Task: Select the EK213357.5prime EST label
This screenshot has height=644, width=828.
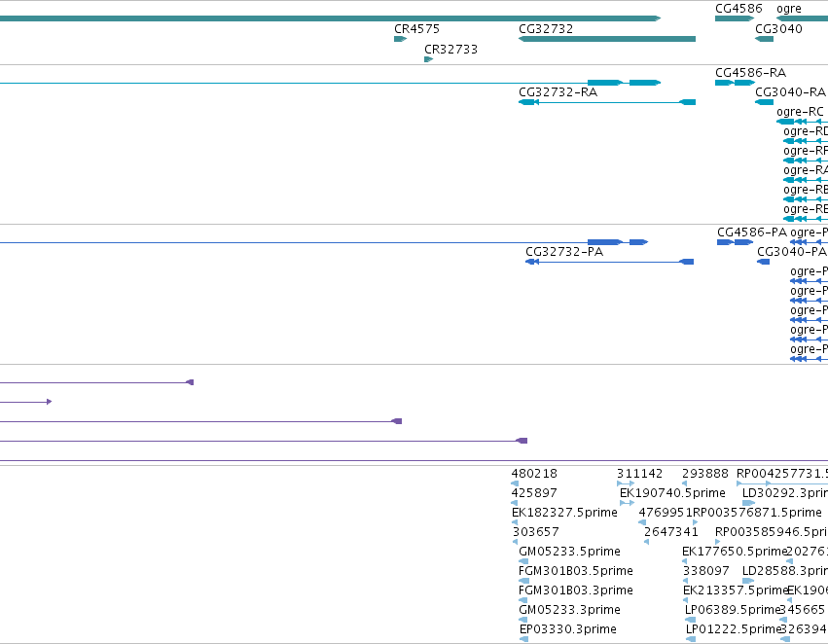Action: [735, 590]
